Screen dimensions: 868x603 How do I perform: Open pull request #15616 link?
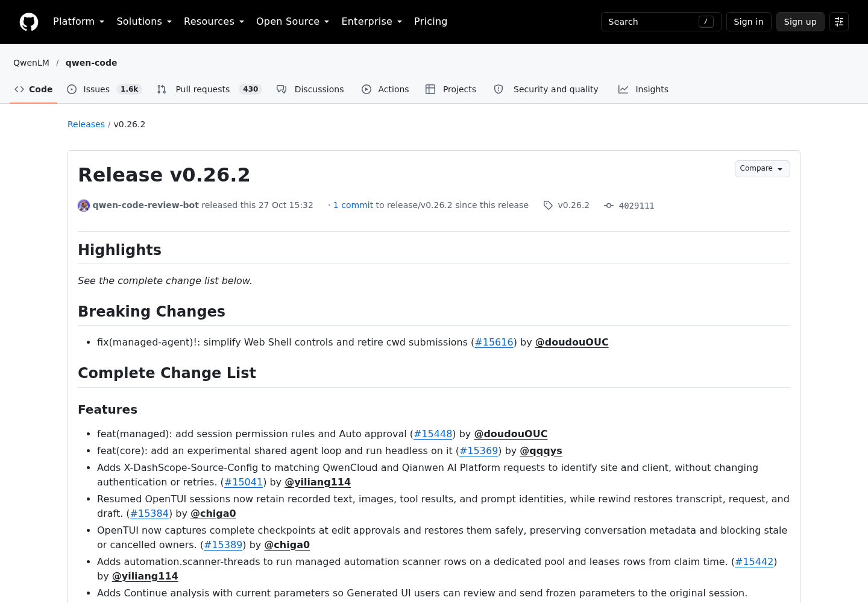(494, 342)
